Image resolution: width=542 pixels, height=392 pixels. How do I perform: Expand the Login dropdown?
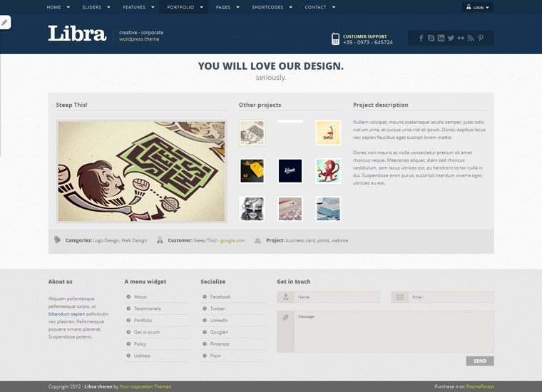point(478,7)
